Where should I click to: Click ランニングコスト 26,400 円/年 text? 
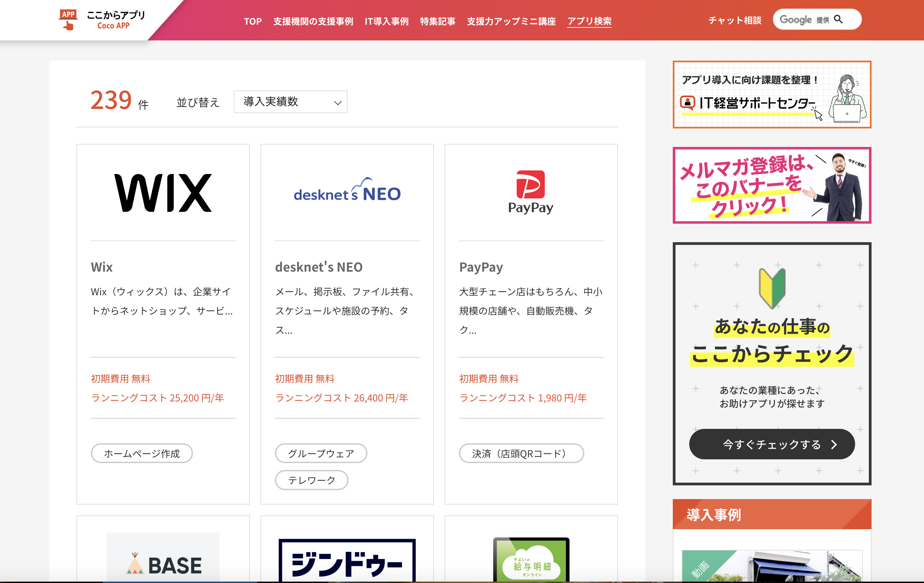click(x=341, y=398)
